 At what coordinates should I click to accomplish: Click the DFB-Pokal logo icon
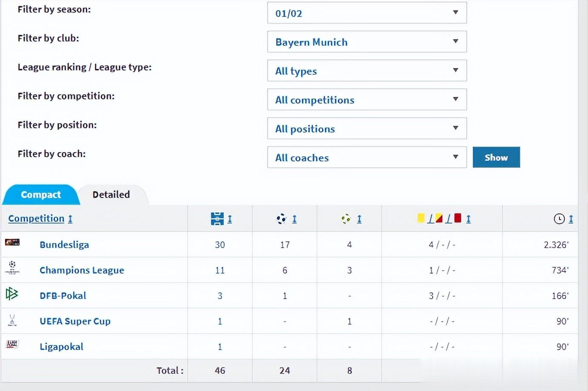click(12, 293)
